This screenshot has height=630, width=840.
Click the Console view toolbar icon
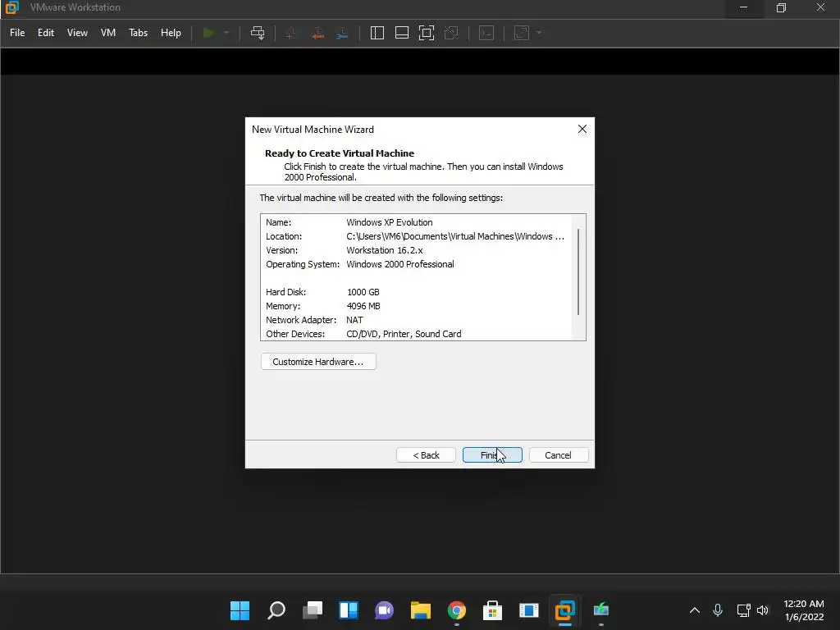tap(486, 33)
